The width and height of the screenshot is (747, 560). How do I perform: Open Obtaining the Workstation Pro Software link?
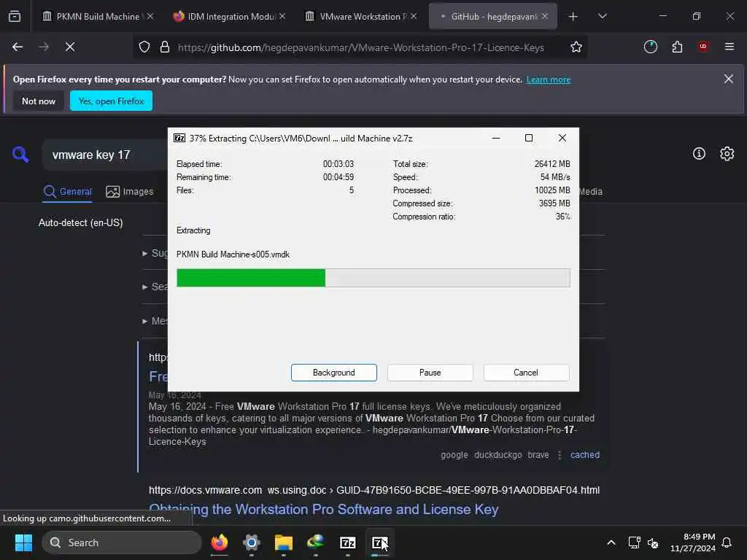tap(323, 510)
